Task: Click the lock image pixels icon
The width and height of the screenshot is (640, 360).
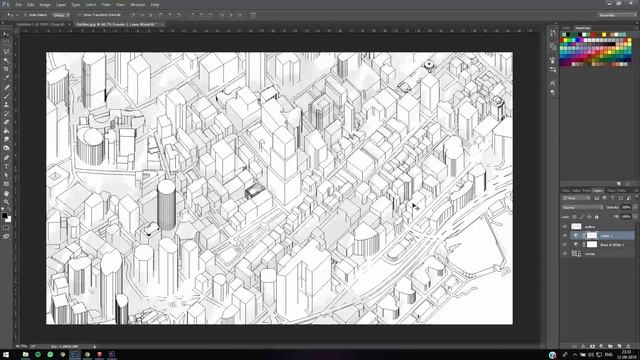Action: pos(581,217)
